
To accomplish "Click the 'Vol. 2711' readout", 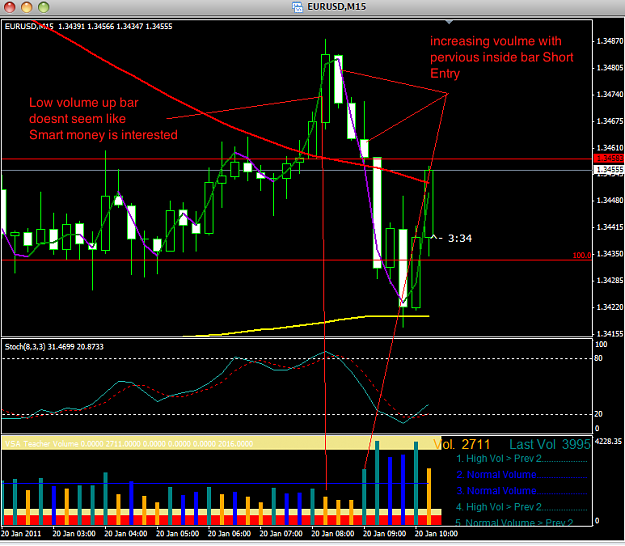I will pos(462,444).
